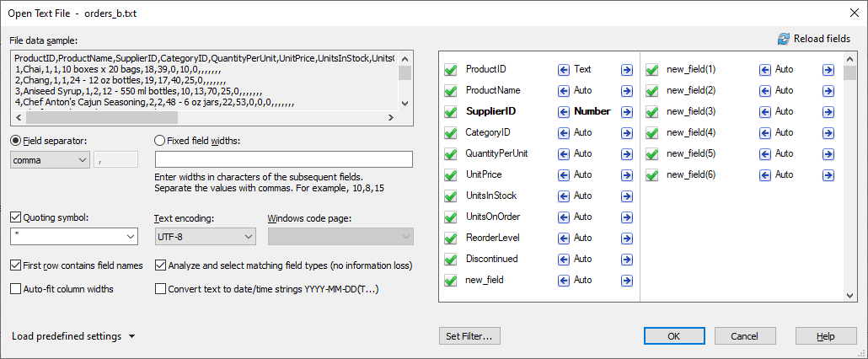Select Fixed field widths radio button

point(161,141)
